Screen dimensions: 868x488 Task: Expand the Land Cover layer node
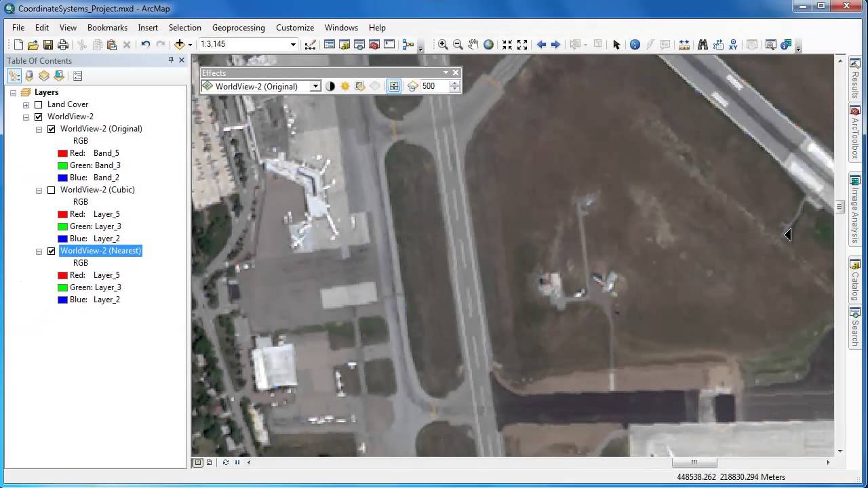tap(26, 104)
